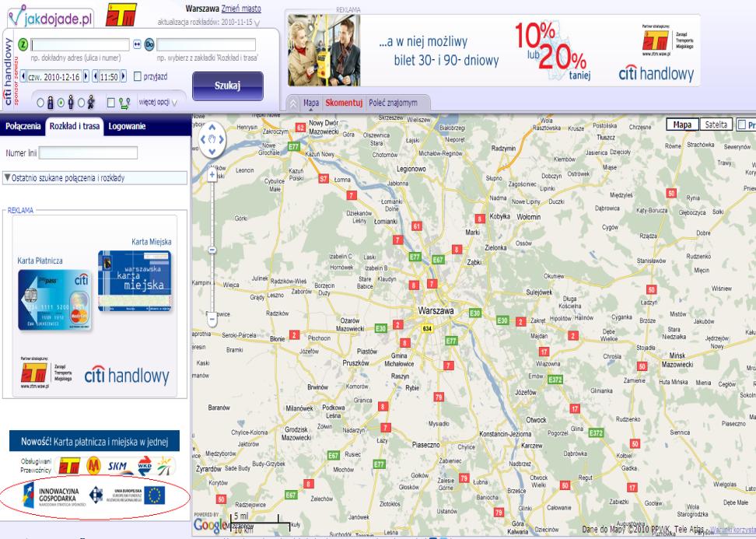Click the map zoom slider handle
Viewport: 756px width, 539px height.
tap(212, 250)
